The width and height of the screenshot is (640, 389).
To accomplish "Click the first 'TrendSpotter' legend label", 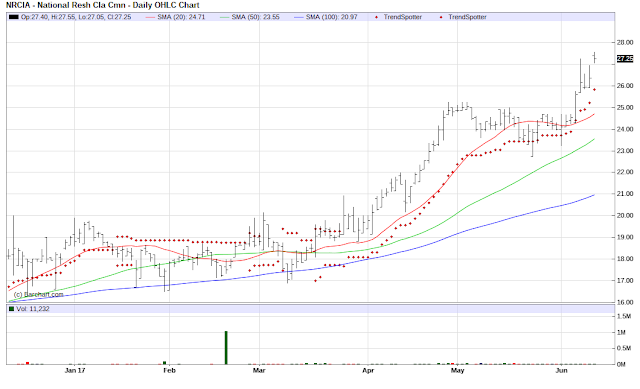I will pyautogui.click(x=402, y=17).
